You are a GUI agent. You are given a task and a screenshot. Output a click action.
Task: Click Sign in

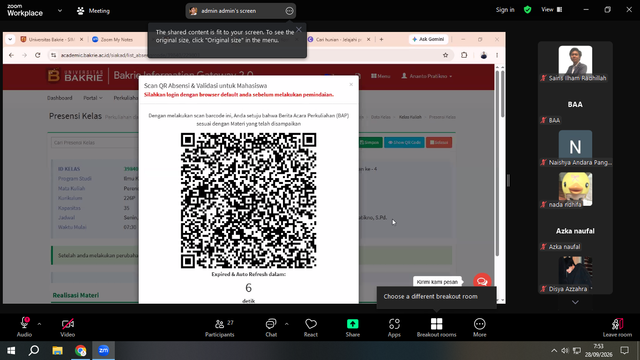pos(505,10)
